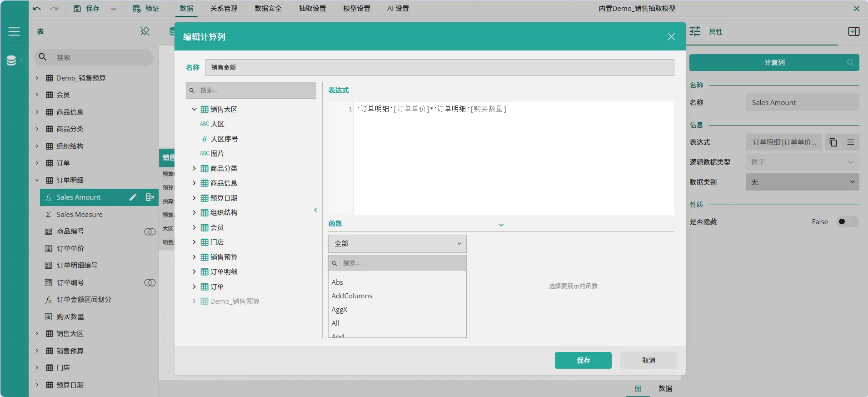The width and height of the screenshot is (868, 397).
Task: Click the expression editor area
Action: (x=514, y=158)
